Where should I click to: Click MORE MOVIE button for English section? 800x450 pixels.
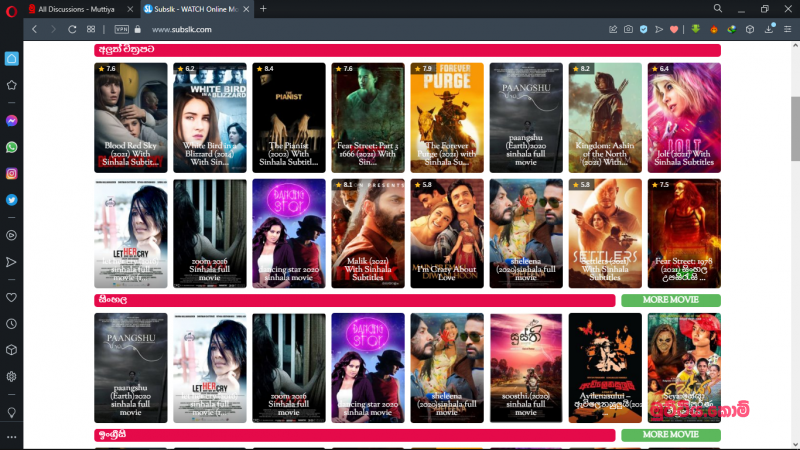pyautogui.click(x=670, y=435)
